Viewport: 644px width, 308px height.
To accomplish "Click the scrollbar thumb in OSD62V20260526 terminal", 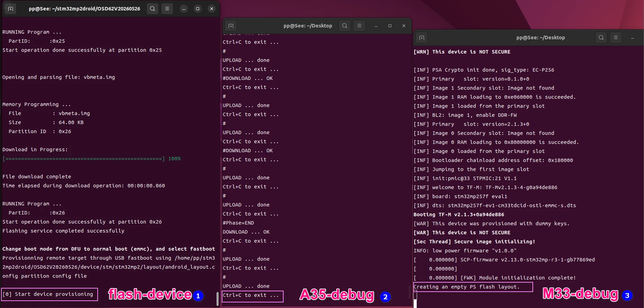I will (218, 299).
